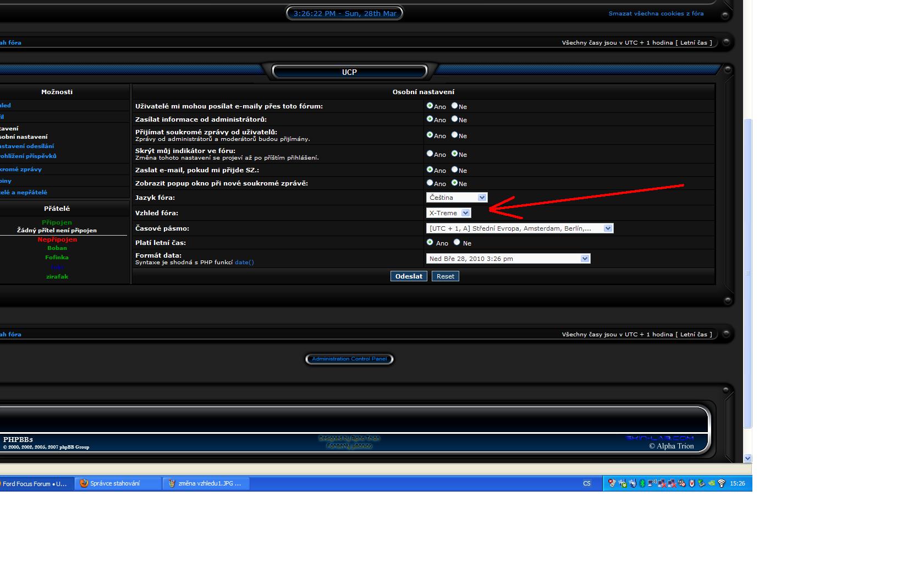Click the CS language bar indicator
Screen dimensions: 924x578
coord(586,483)
